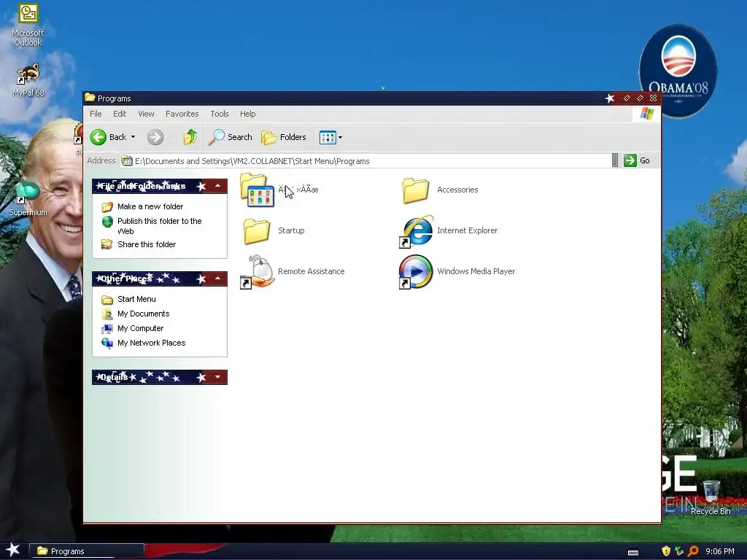Click the Accessories folder name label

[457, 190]
